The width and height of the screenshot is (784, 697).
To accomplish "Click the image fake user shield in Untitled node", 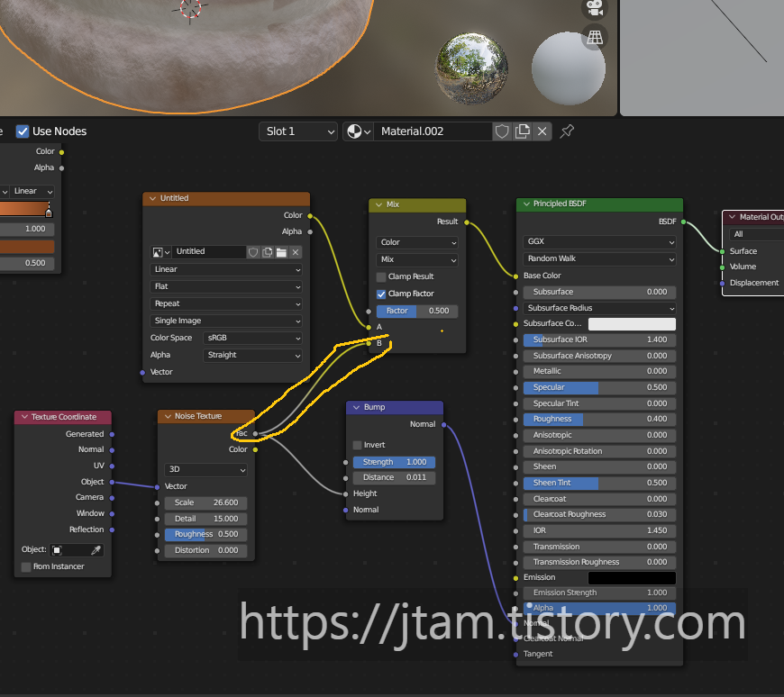I will 253,252.
